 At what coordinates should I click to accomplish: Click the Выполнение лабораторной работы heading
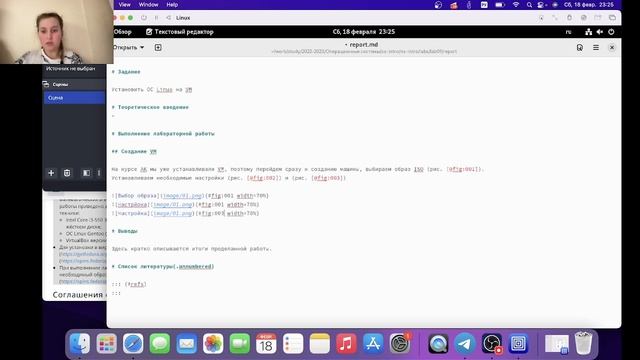pyautogui.click(x=163, y=134)
